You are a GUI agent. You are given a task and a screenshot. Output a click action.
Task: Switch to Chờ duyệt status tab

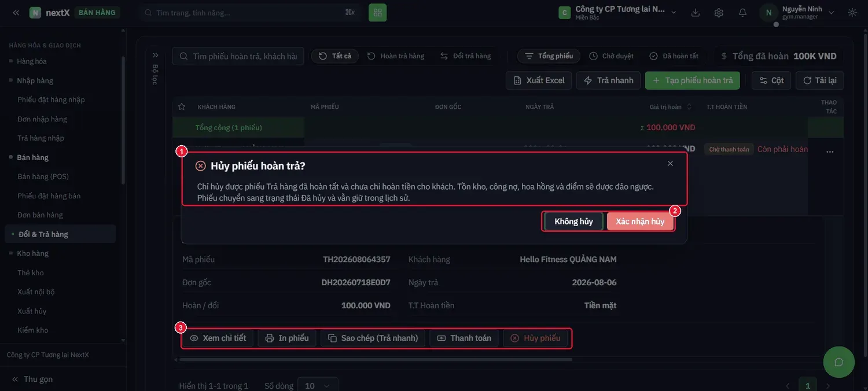(612, 56)
